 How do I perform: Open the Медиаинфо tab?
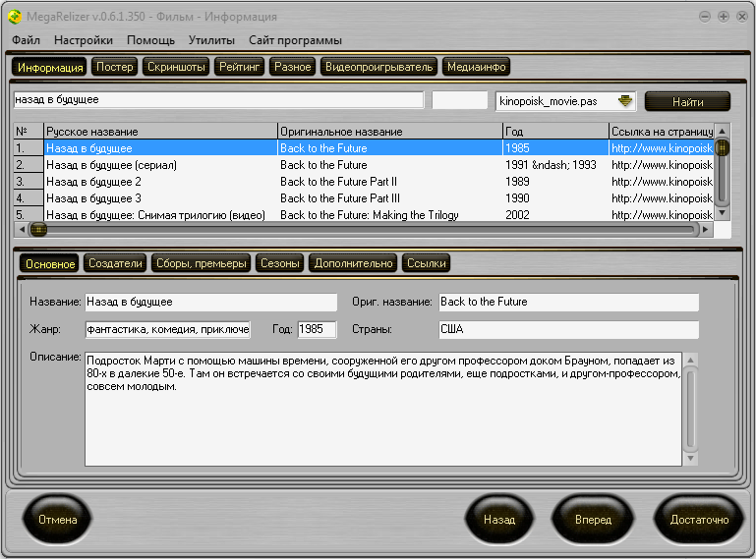476,67
